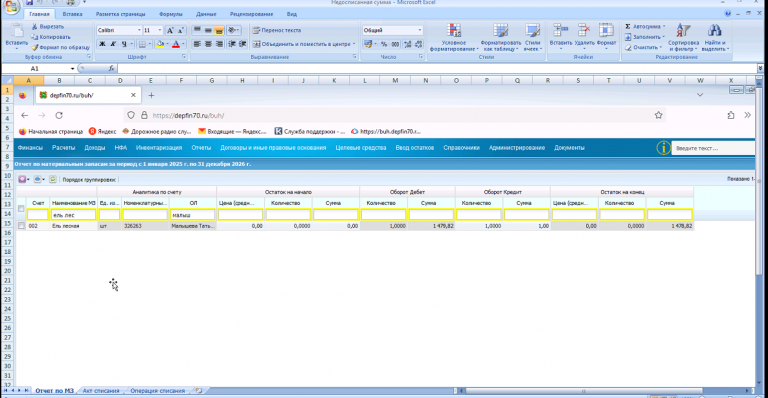Open the Акт списания sheet tab
Viewport: 768px width, 398px height.
pos(101,391)
